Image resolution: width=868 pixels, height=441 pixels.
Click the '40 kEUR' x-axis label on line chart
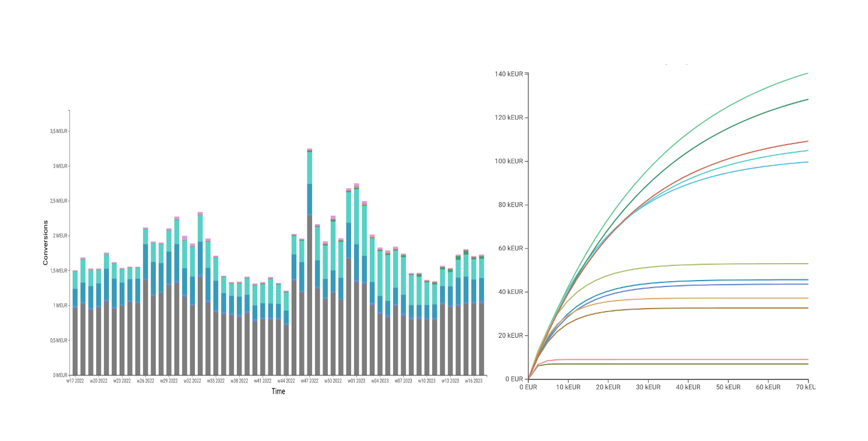point(688,387)
